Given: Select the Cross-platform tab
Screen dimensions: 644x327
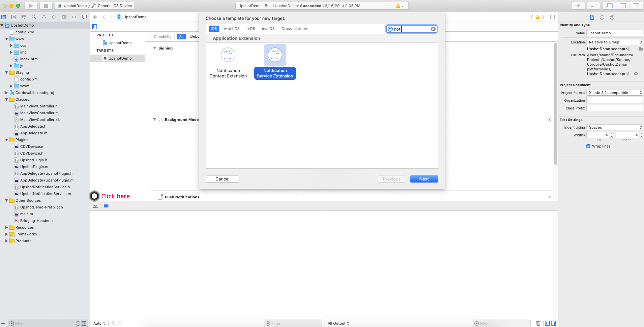Looking at the screenshot, I should click(x=295, y=29).
